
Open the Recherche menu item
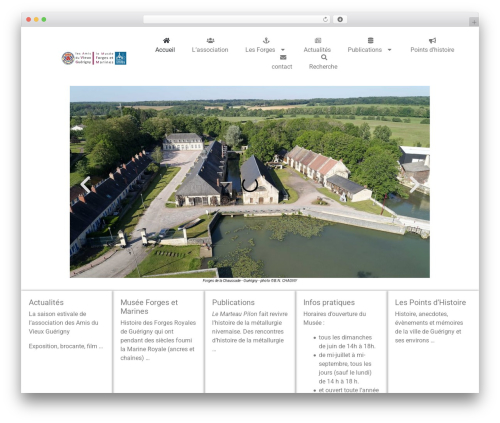point(323,67)
